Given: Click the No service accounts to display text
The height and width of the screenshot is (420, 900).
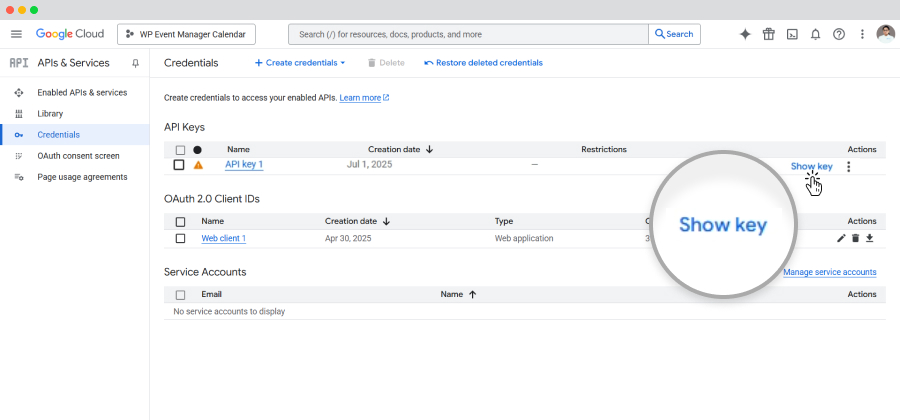Looking at the screenshot, I should [229, 312].
